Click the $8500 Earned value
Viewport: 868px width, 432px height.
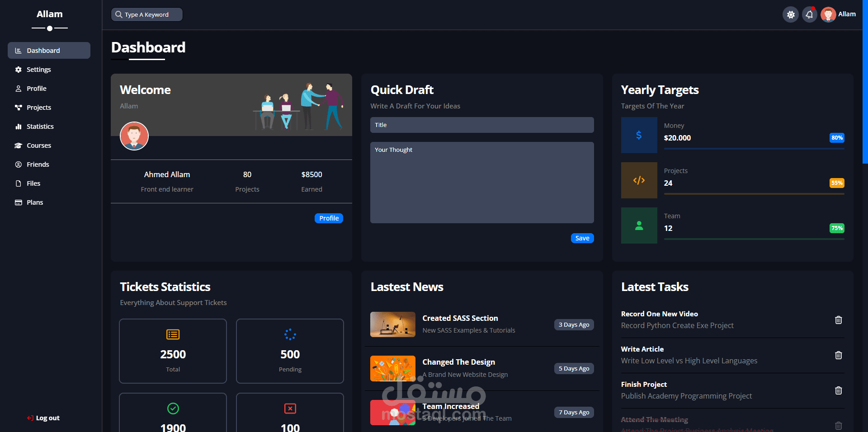(312, 174)
